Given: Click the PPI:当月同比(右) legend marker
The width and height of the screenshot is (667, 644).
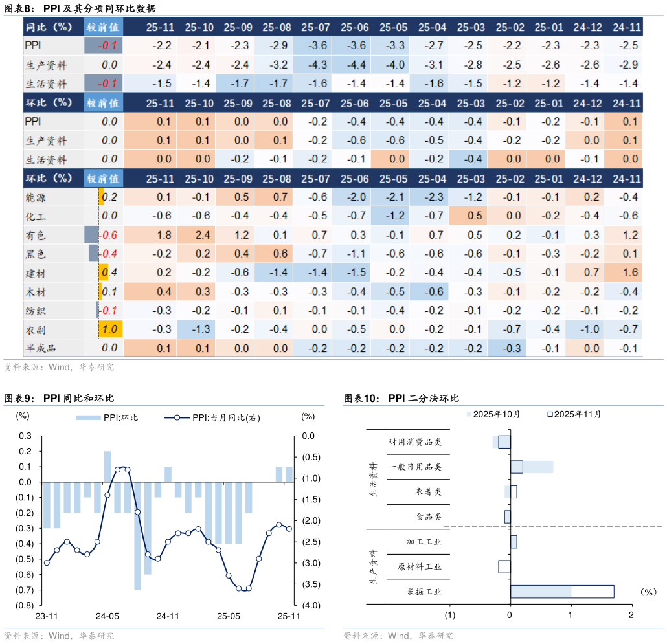Looking at the screenshot, I should pyautogui.click(x=177, y=418).
